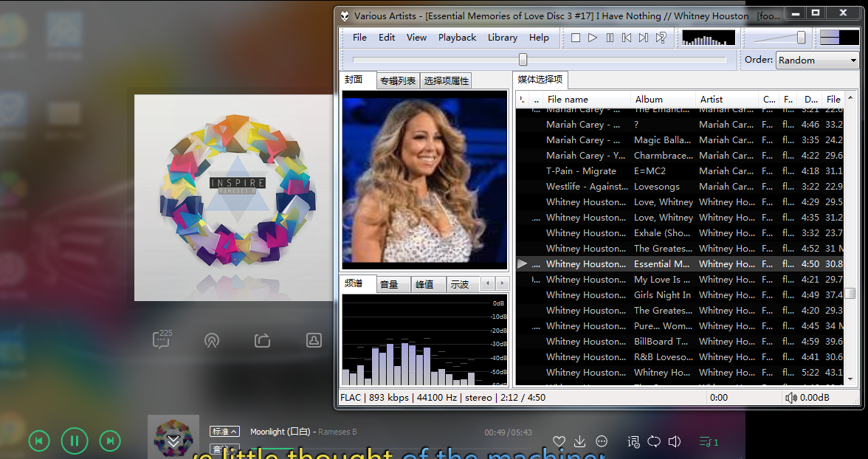This screenshot has width=868, height=459.
Task: Sort playlist by the Album column header
Action: click(662, 100)
